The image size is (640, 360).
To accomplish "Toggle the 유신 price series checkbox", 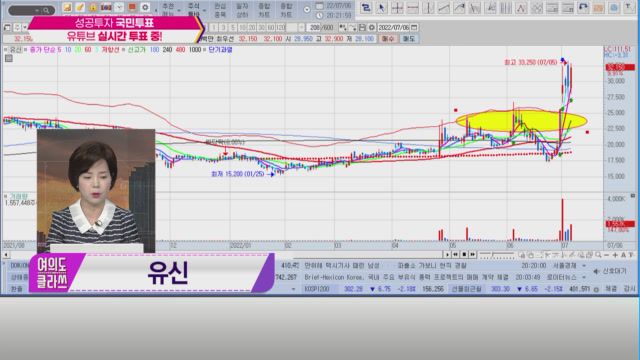I will pyautogui.click(x=6, y=50).
